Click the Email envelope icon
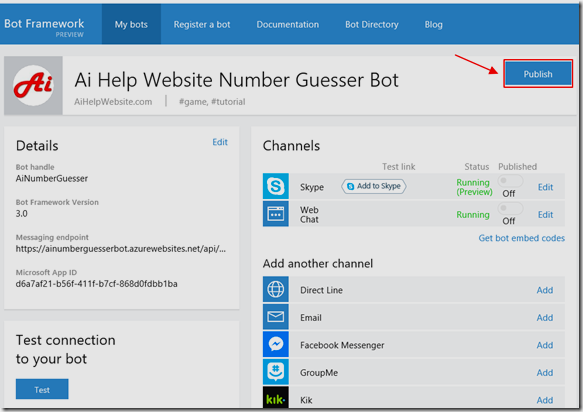Screen dimensions: 583x412 (x=276, y=317)
